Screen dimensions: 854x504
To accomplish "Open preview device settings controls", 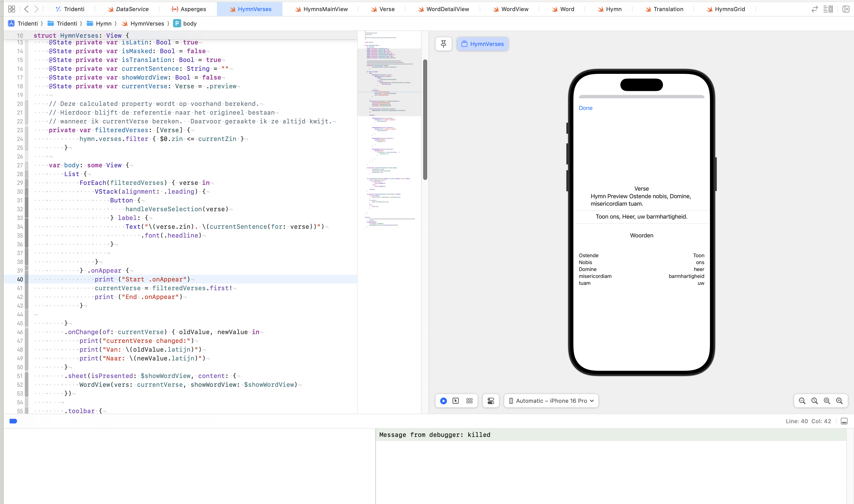I will pos(491,401).
